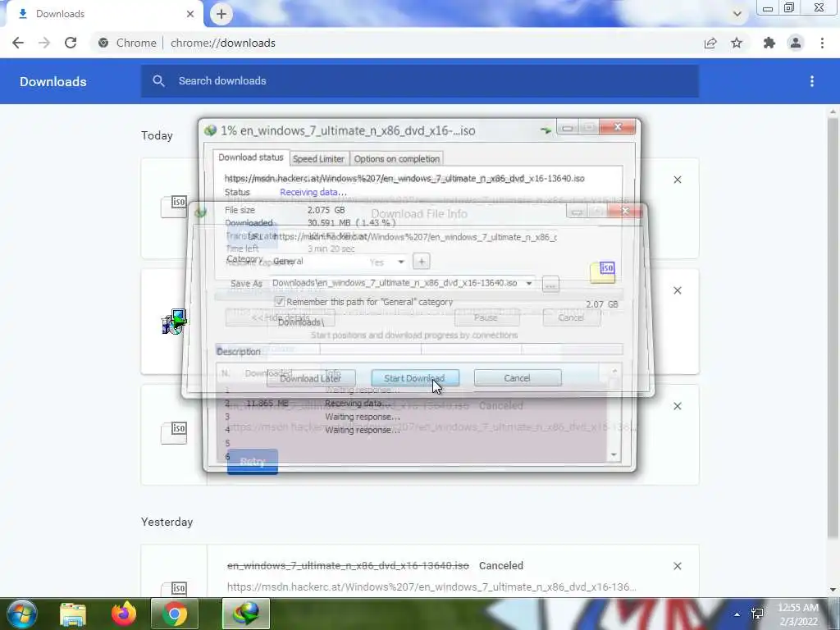Open Chrome Extensions puzzle icon

point(769,43)
